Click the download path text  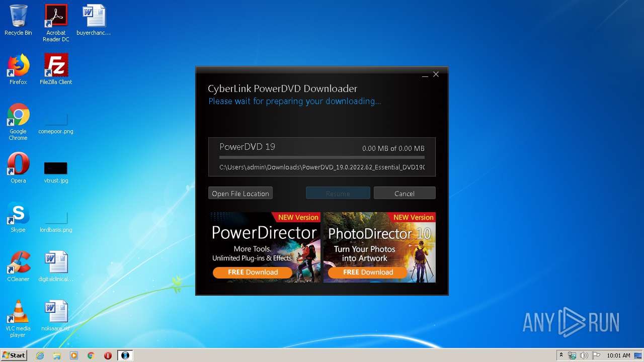click(x=322, y=167)
